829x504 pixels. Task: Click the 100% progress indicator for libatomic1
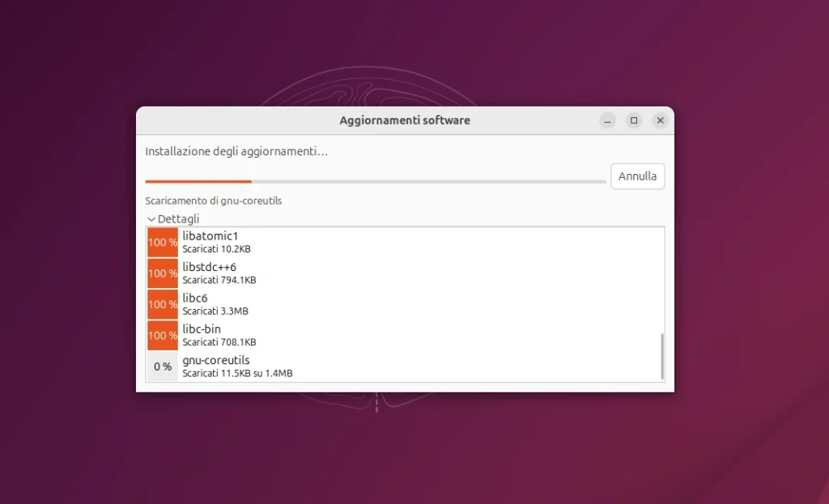click(x=162, y=242)
